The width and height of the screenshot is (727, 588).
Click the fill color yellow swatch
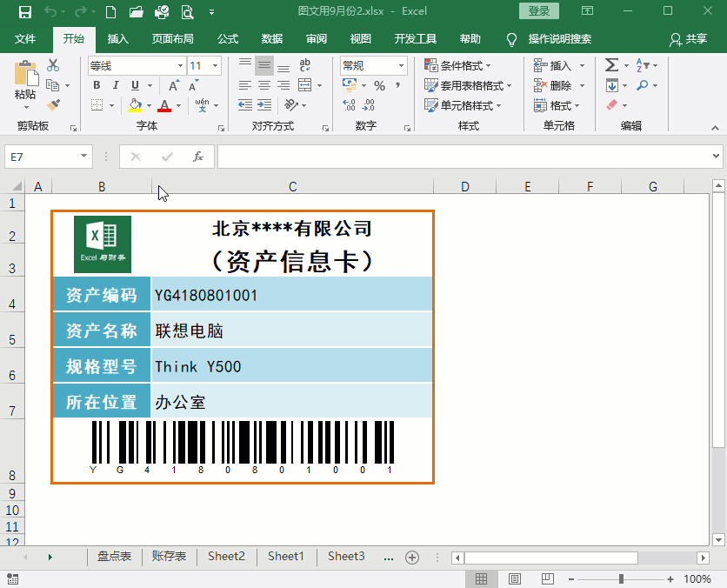(135, 106)
